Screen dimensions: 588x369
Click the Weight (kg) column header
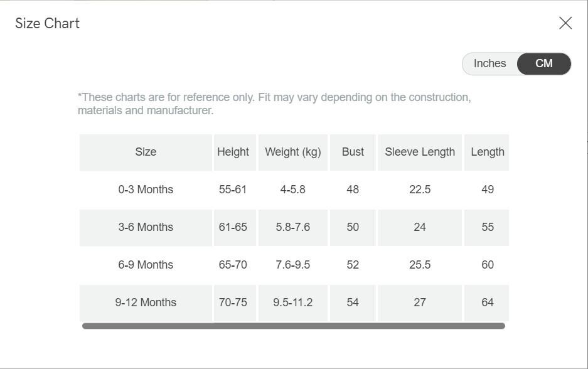[x=293, y=152]
